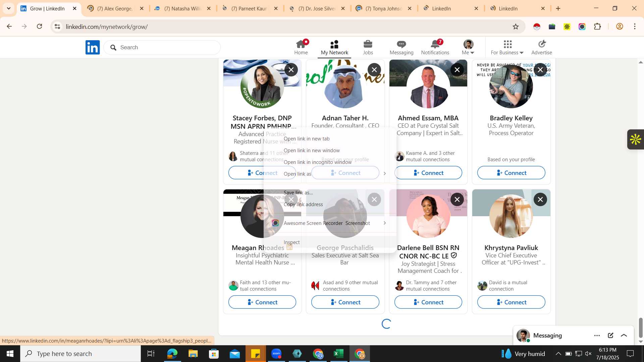Click the page vertical scrollbar thumb

[641, 328]
